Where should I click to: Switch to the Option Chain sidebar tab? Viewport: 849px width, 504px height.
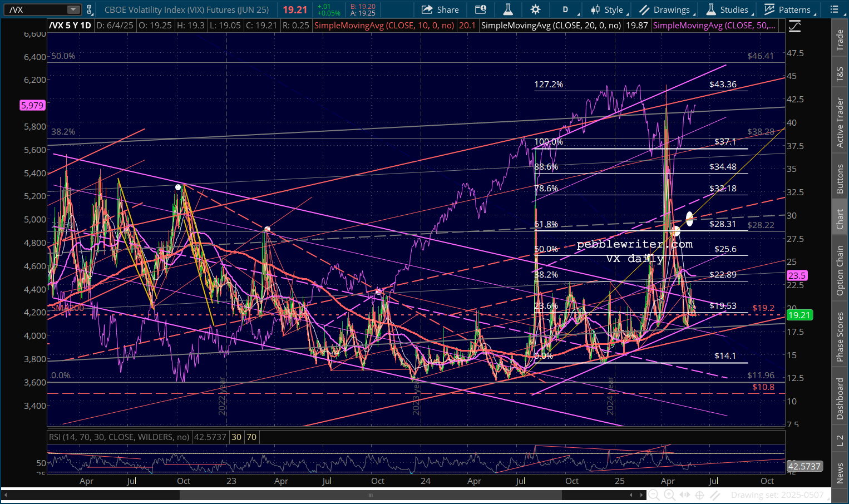(x=840, y=270)
